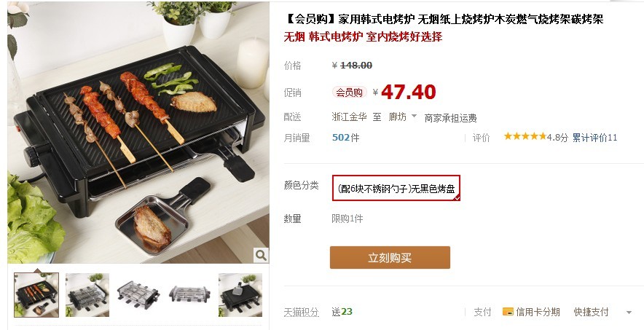This screenshot has height=330, width=644.
Task: Click the 信用卡分期 payment link
Action: point(538,312)
